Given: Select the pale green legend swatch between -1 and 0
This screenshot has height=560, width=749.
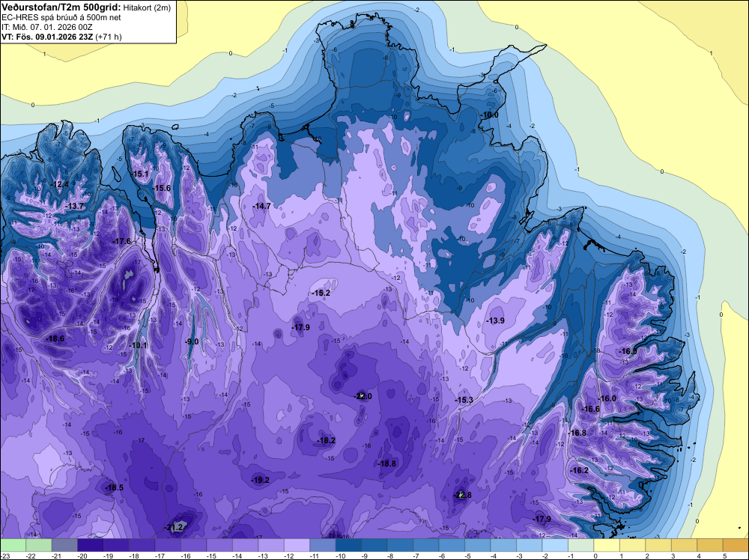Looking at the screenshot, I should (580, 545).
